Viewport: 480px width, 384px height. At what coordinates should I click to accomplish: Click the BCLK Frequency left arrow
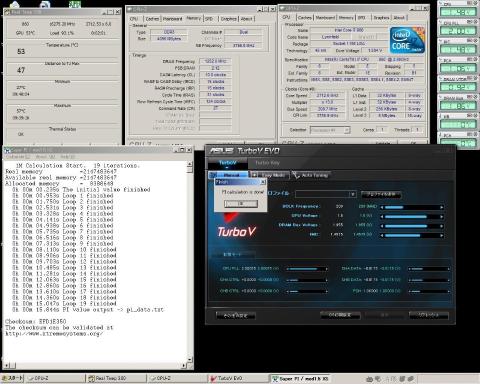pos(382,207)
